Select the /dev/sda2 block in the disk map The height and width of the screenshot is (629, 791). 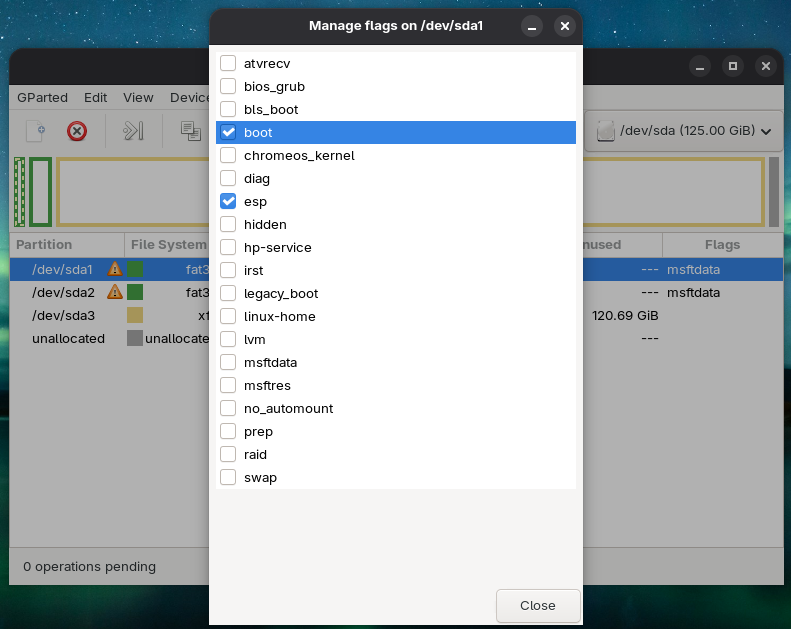point(40,192)
